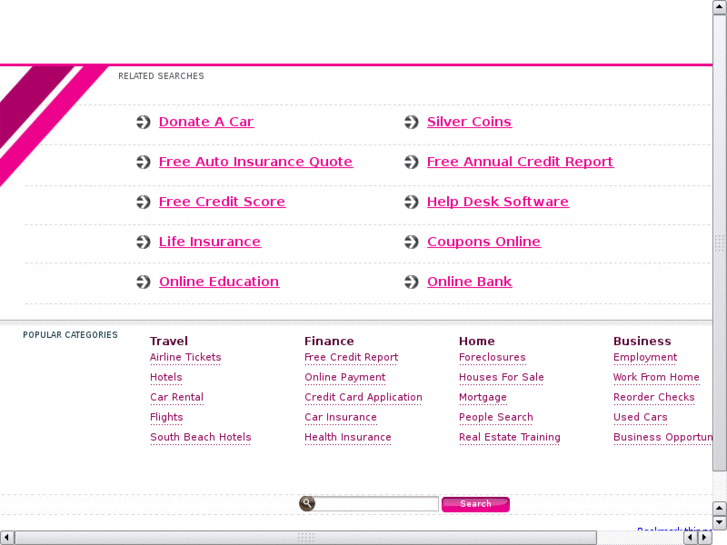Image resolution: width=727 pixels, height=545 pixels.
Task: Choose Online Payment link
Action: coord(345,378)
